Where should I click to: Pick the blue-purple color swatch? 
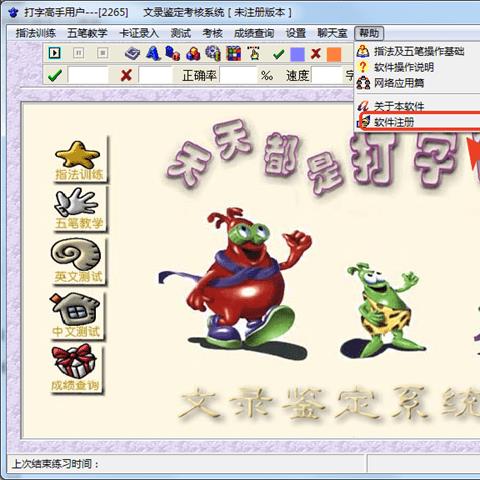pyautogui.click(x=297, y=54)
